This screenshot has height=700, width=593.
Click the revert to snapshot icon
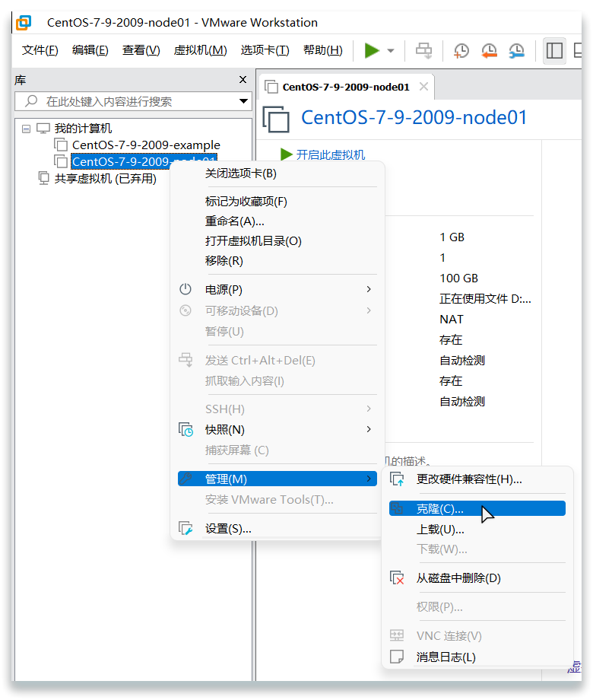[x=489, y=50]
